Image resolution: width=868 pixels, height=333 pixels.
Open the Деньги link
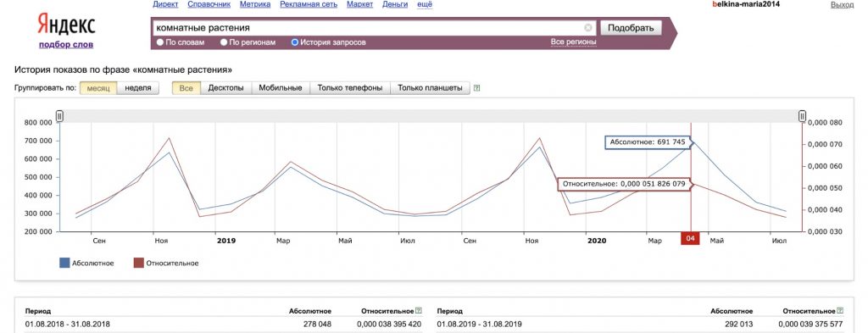(x=395, y=4)
